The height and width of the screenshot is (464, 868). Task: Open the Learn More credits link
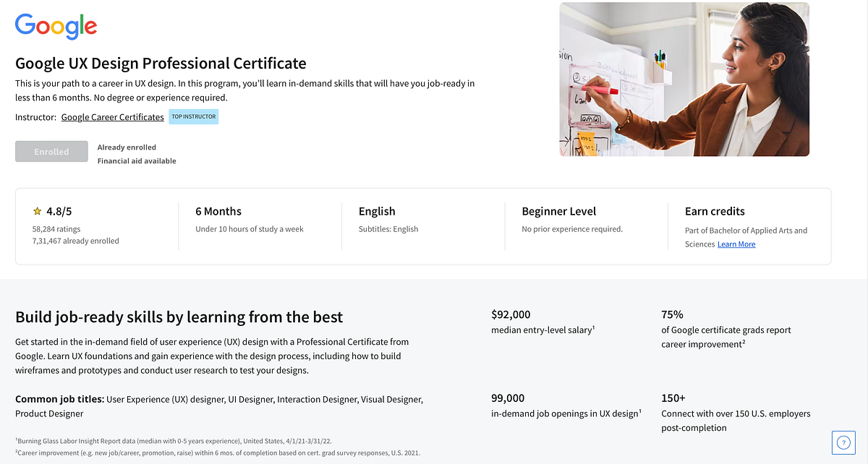tap(736, 244)
